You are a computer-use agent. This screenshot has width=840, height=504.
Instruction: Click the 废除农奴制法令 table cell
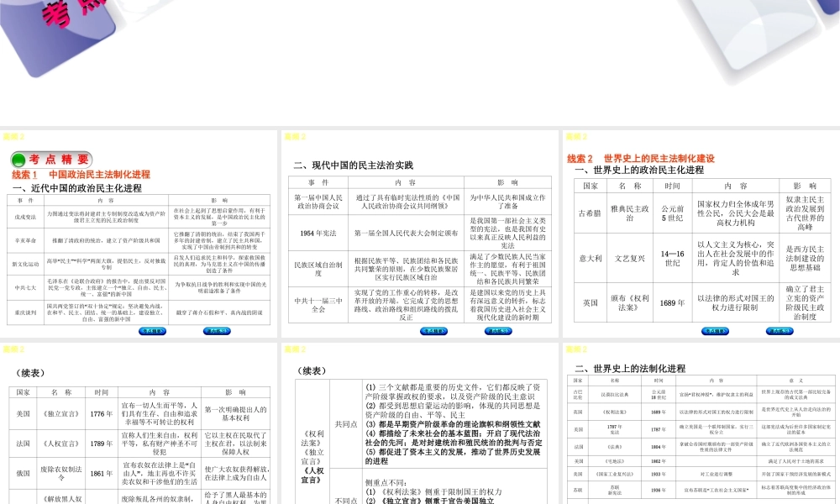pyautogui.click(x=61, y=473)
